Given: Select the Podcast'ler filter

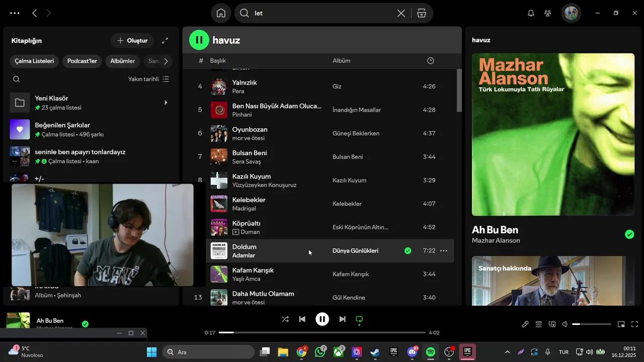Looking at the screenshot, I should (82, 61).
